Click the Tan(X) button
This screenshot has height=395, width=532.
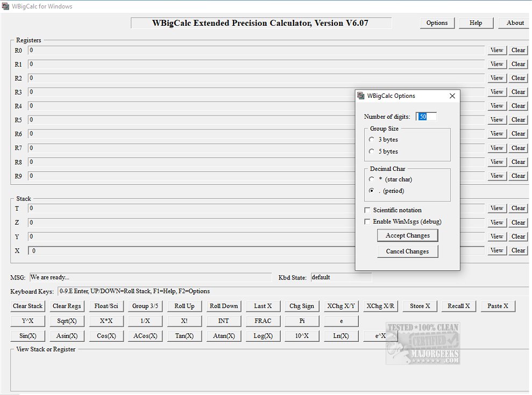click(185, 336)
